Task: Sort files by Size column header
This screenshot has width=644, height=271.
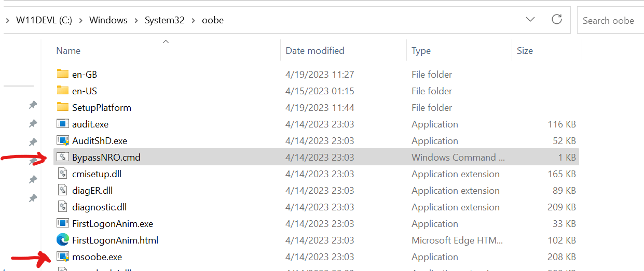Action: coord(525,50)
